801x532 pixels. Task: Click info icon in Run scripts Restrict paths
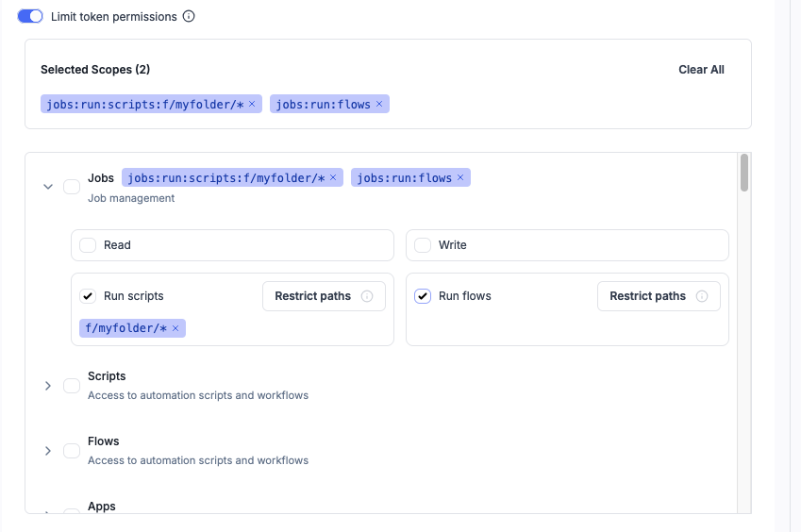tap(367, 296)
